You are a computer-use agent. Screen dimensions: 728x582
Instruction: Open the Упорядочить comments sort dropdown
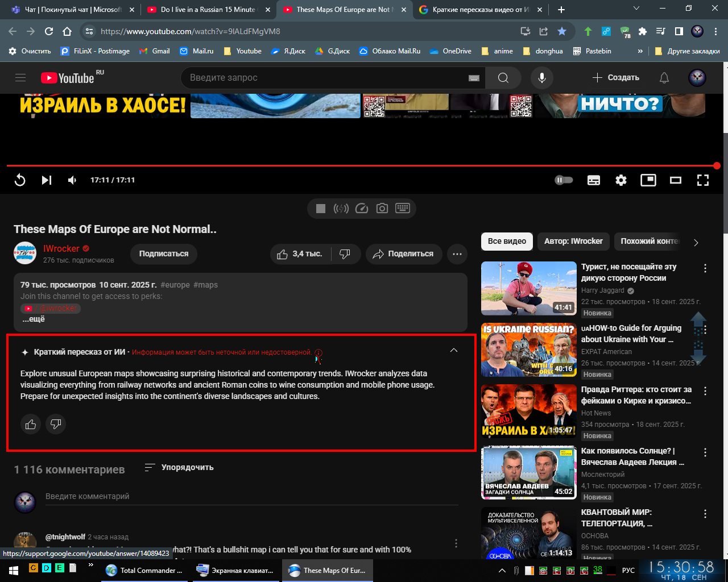179,467
